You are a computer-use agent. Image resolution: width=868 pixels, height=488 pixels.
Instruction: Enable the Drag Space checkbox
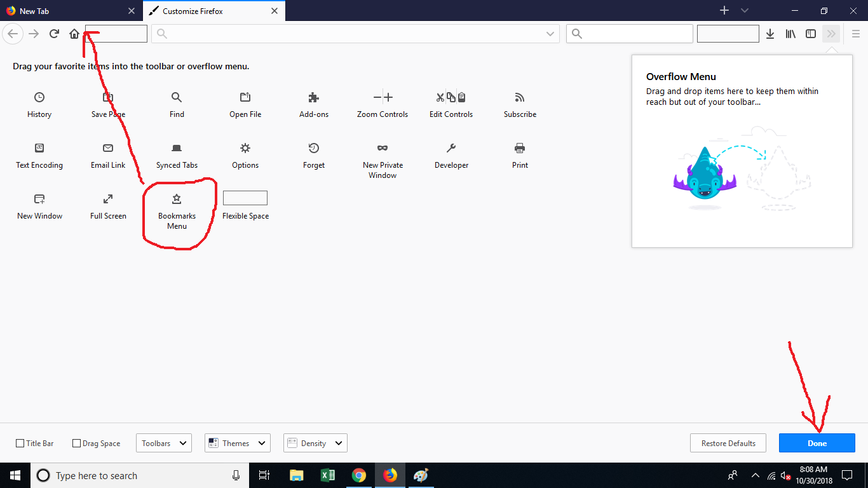(76, 444)
